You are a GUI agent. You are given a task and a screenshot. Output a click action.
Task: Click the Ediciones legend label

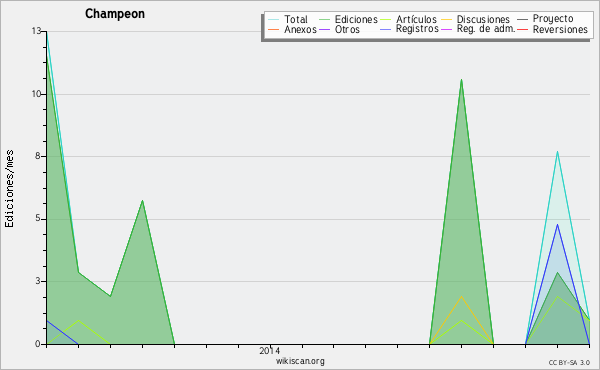[x=356, y=19]
